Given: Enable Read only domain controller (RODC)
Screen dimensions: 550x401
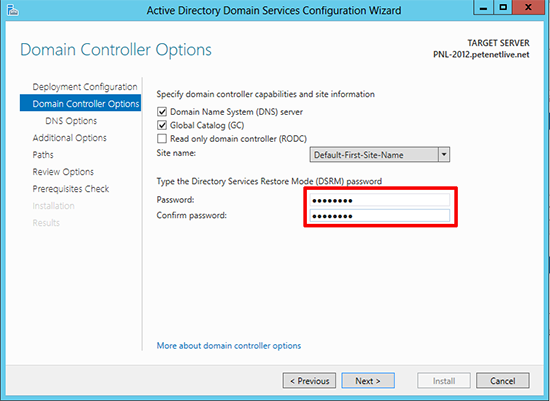Looking at the screenshot, I should 162,139.
